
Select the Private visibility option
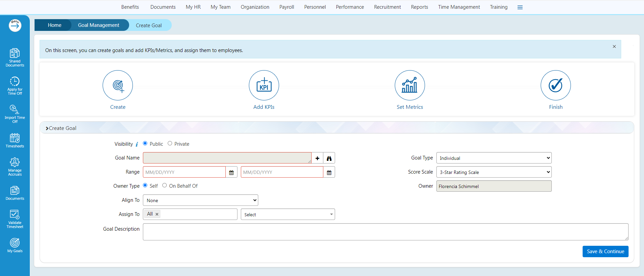pyautogui.click(x=170, y=143)
